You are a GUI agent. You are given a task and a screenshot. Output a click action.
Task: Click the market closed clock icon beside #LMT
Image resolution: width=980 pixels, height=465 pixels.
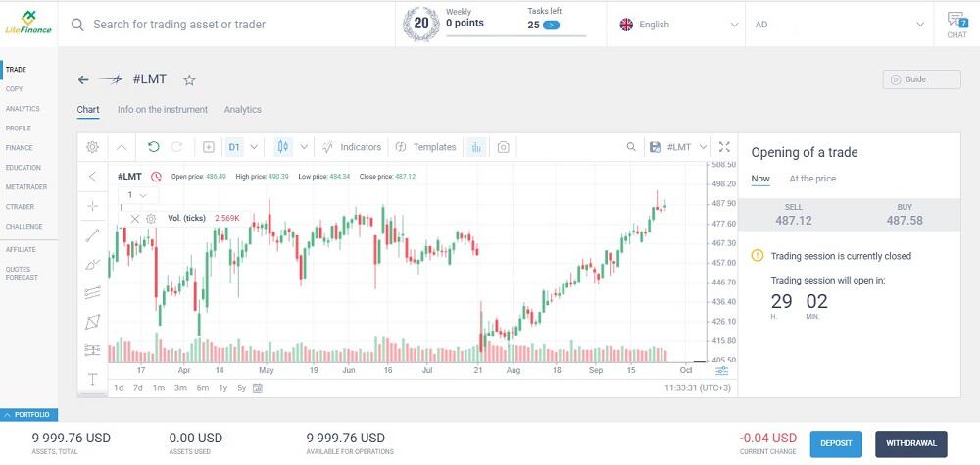coord(156,177)
